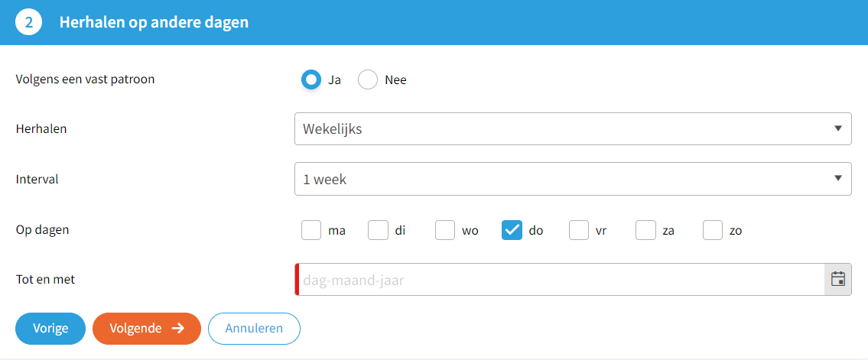Image resolution: width=868 pixels, height=360 pixels.
Task: Enable the ma checkbox
Action: pyautogui.click(x=311, y=230)
